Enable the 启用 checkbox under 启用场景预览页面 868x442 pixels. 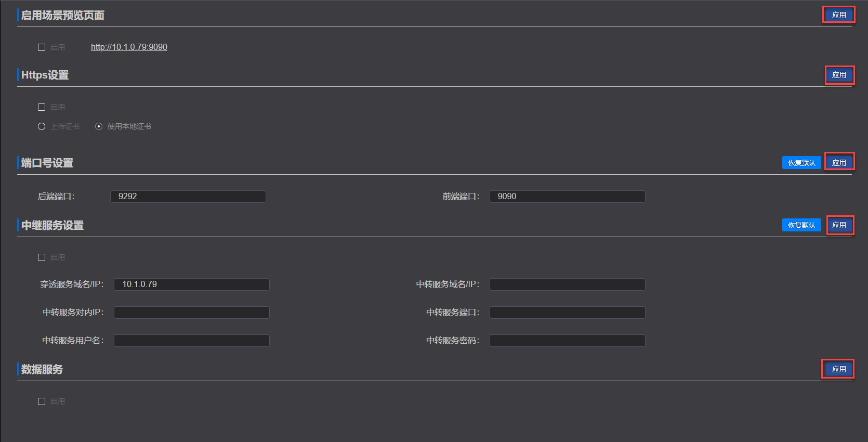(42, 47)
